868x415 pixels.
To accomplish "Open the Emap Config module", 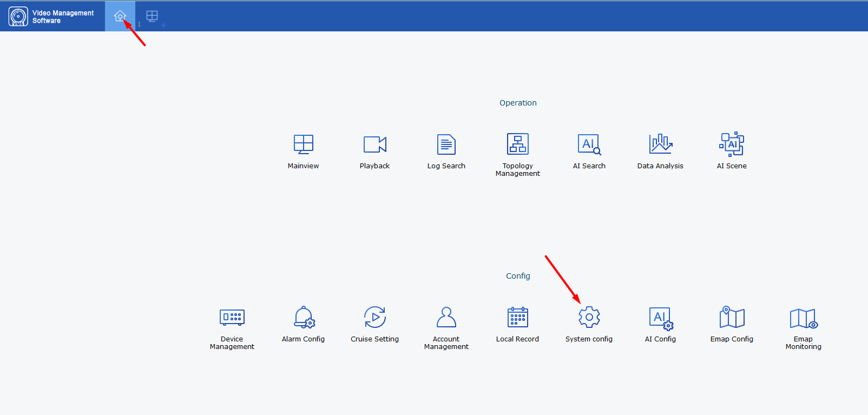I will click(732, 325).
